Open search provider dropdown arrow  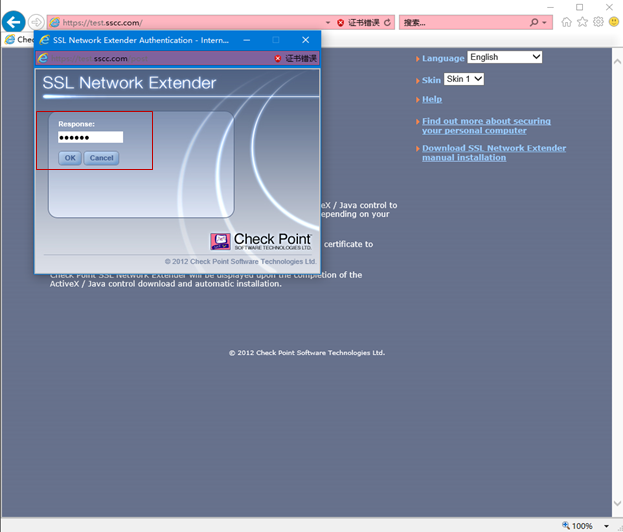coord(544,23)
